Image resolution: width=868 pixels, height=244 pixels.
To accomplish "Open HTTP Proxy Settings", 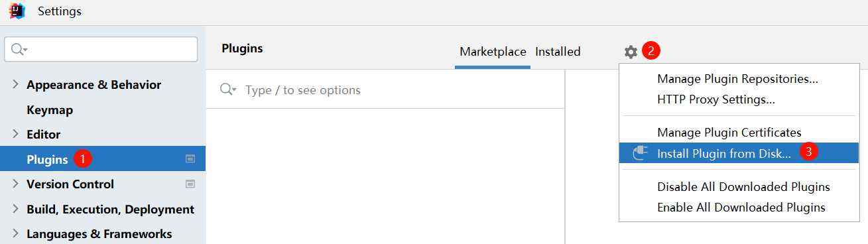I will click(716, 100).
